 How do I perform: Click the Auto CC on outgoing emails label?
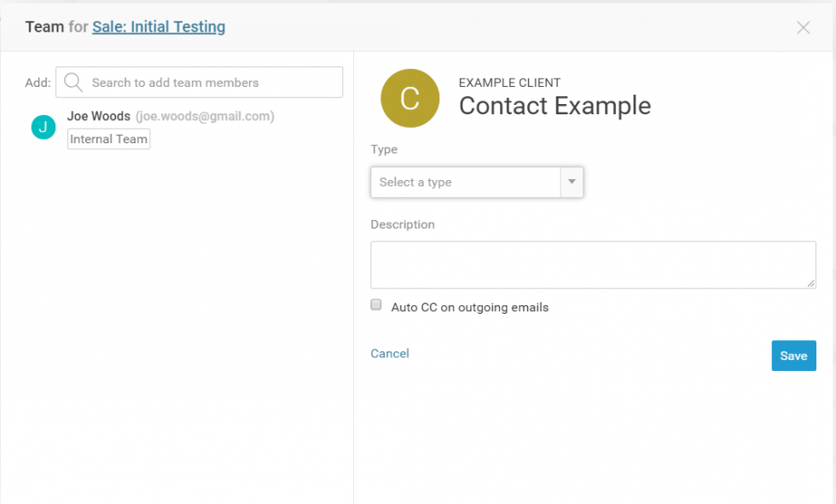coord(469,307)
